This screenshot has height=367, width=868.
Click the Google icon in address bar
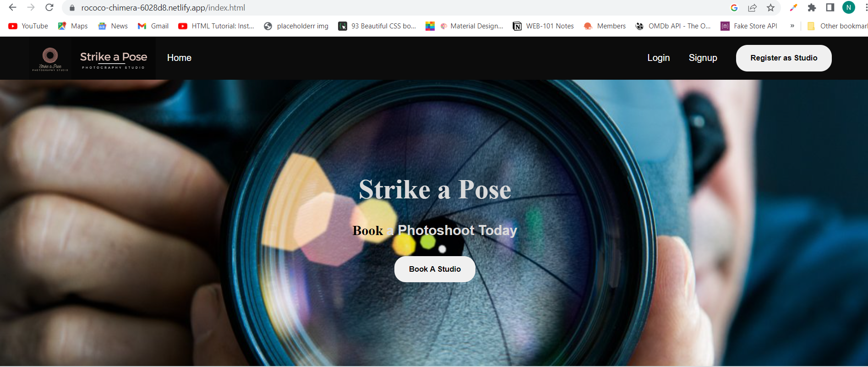click(x=734, y=8)
